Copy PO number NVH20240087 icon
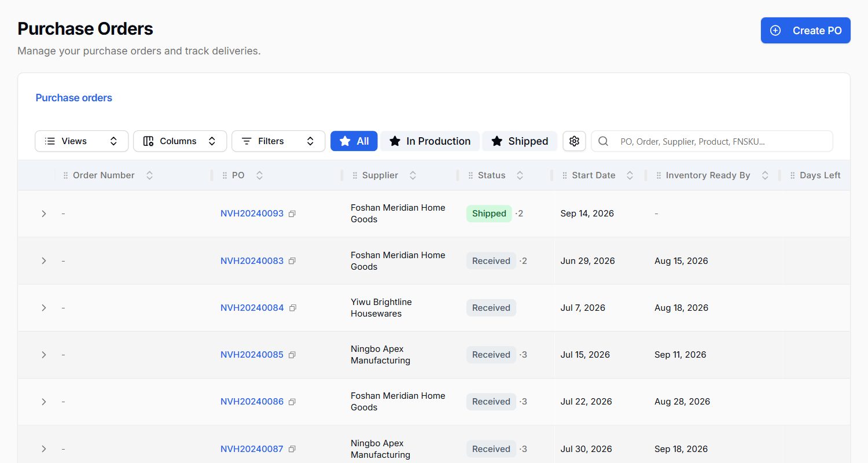This screenshot has height=463, width=868. pos(292,449)
